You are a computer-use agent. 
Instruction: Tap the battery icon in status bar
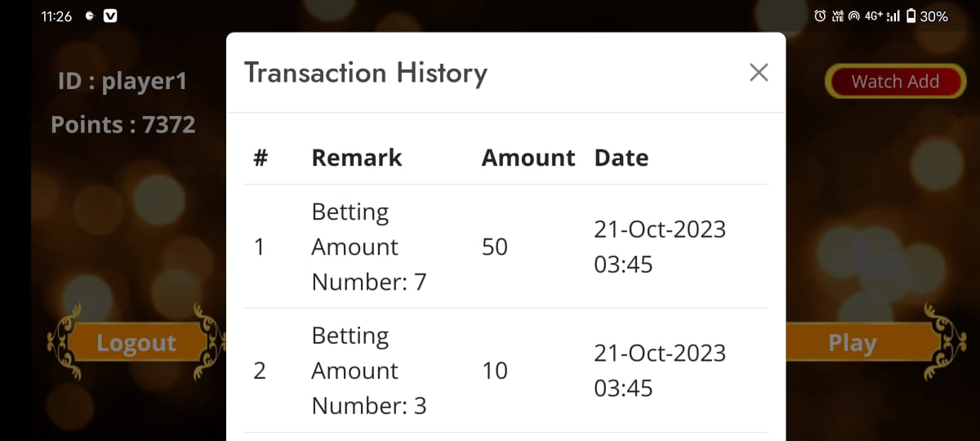pyautogui.click(x=911, y=16)
